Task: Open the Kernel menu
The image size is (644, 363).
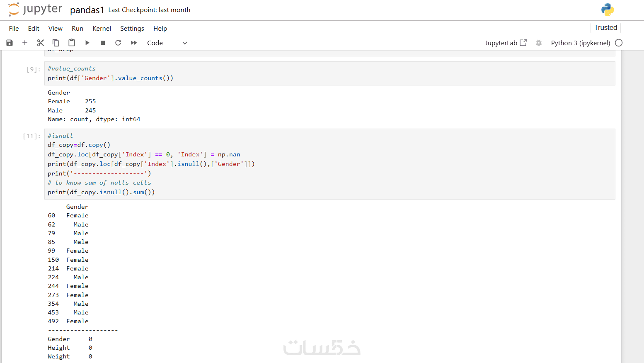Action: point(102,28)
